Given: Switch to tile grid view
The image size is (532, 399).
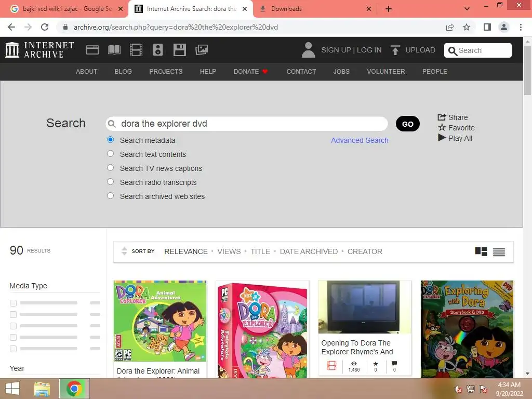Looking at the screenshot, I should tap(481, 251).
